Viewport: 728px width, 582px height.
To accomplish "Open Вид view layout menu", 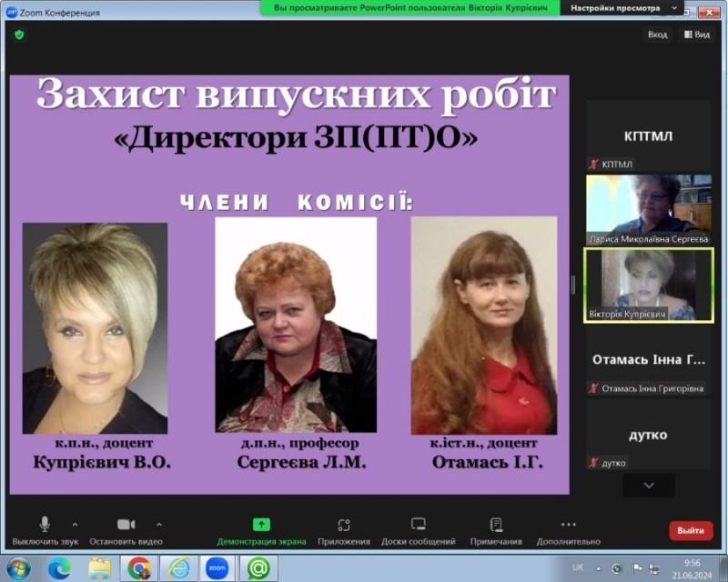I will [696, 35].
